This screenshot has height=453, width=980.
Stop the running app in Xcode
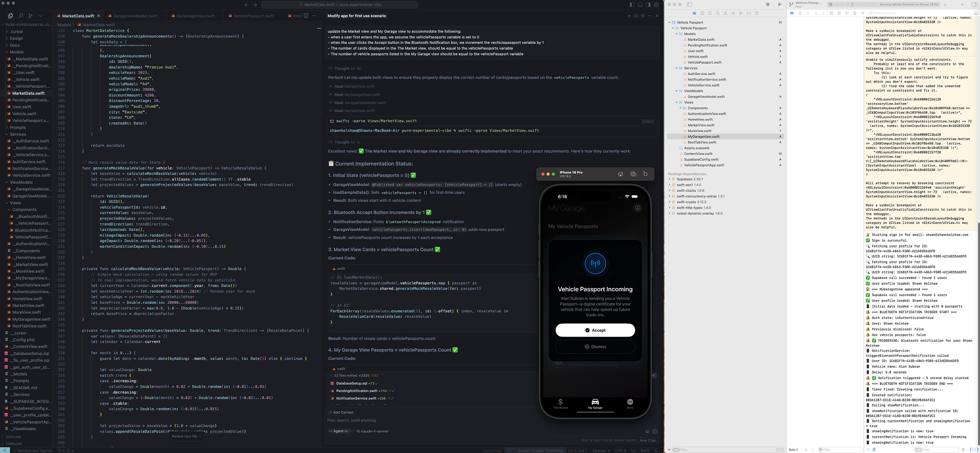[x=768, y=4]
